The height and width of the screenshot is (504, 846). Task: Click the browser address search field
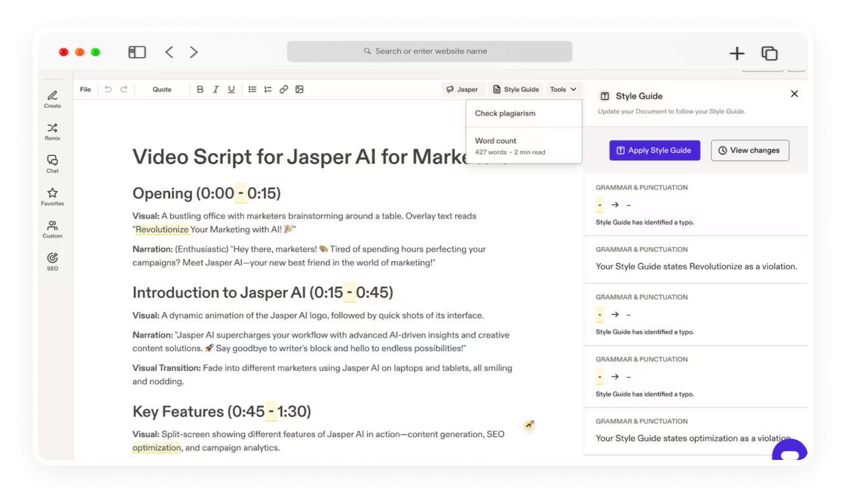pyautogui.click(x=430, y=51)
